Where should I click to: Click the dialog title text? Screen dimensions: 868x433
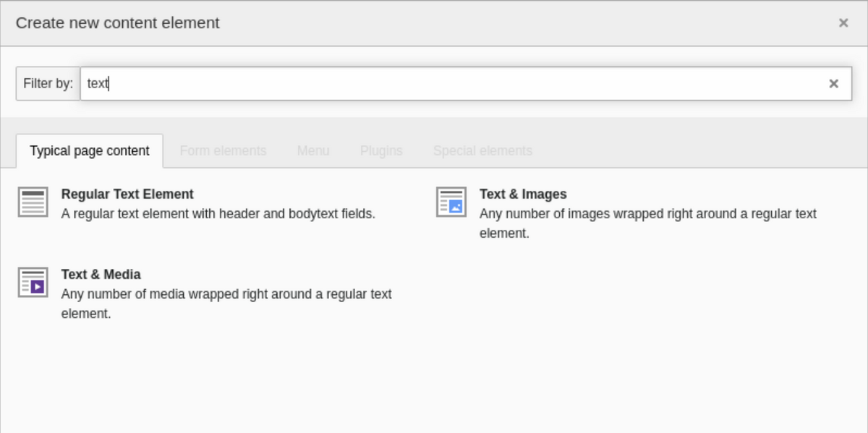click(x=117, y=23)
